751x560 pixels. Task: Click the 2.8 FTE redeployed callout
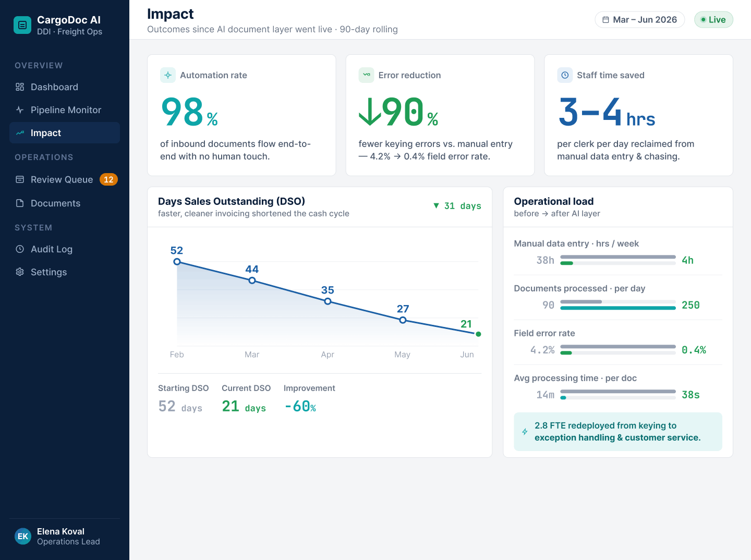618,432
